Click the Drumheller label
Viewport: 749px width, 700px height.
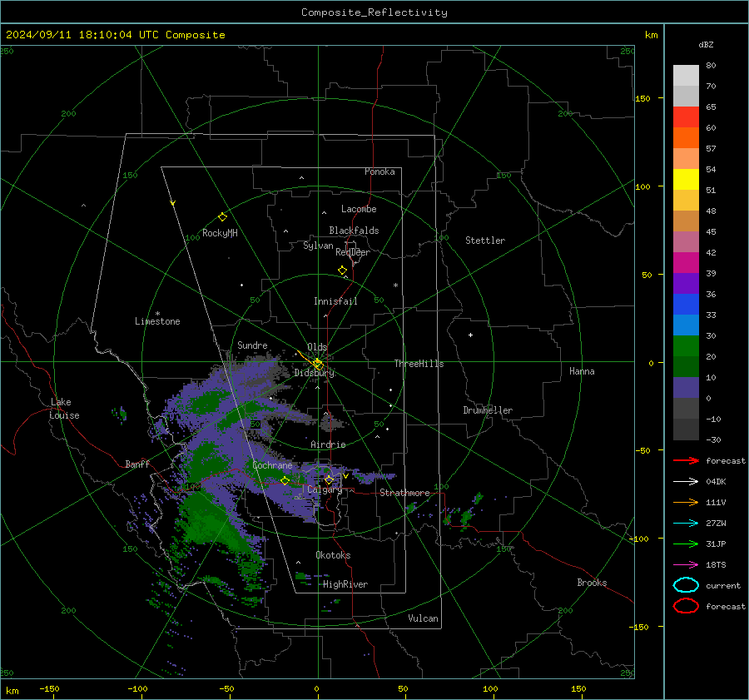tap(488, 410)
